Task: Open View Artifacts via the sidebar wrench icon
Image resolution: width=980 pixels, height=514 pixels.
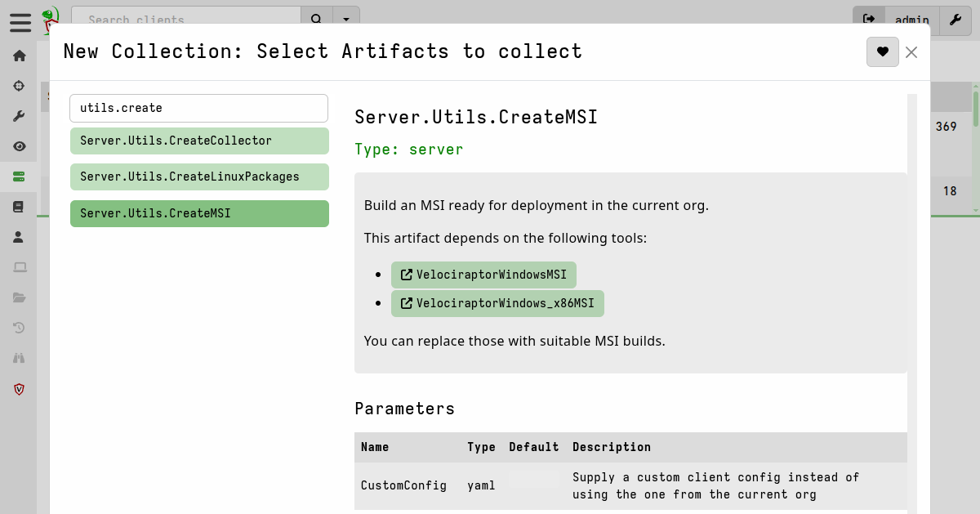Action: 19,115
